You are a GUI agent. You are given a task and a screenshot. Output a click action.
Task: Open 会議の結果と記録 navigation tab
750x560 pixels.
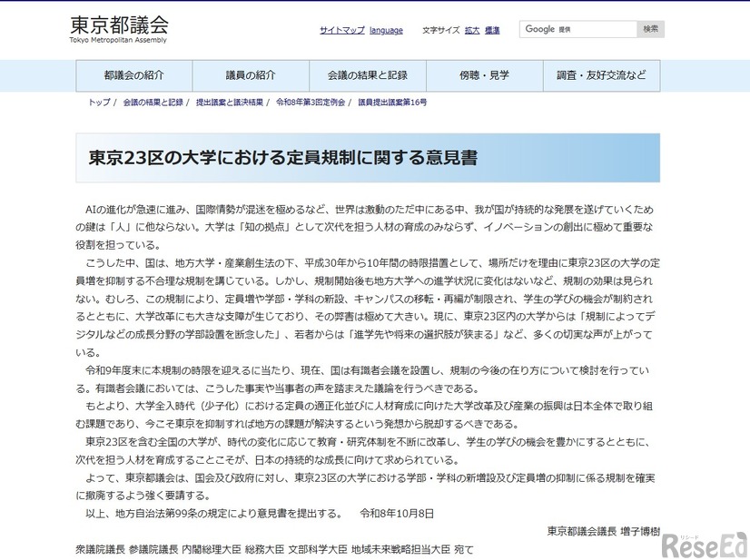(x=368, y=75)
